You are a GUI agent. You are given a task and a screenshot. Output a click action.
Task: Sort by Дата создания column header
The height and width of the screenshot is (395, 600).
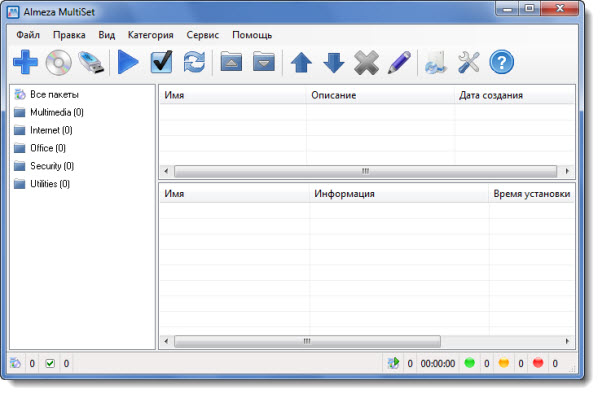click(x=515, y=95)
